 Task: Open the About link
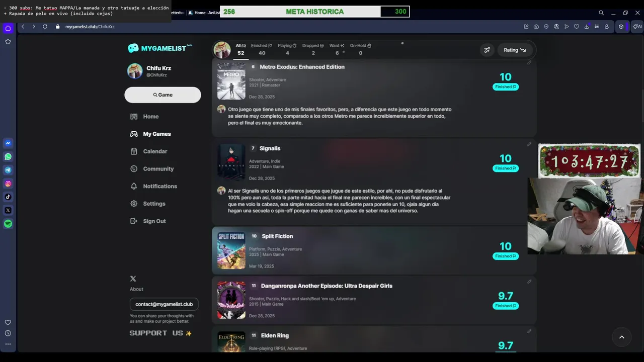136,289
